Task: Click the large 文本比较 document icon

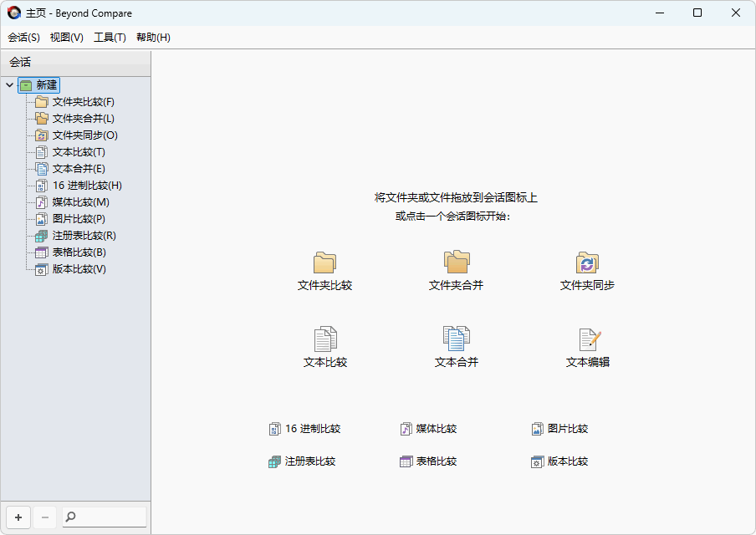Action: pos(325,339)
